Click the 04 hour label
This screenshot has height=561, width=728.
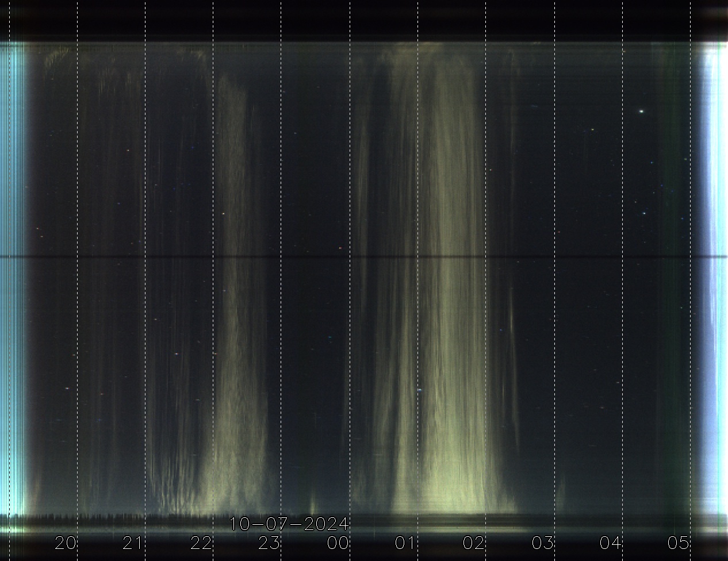pyautogui.click(x=610, y=543)
